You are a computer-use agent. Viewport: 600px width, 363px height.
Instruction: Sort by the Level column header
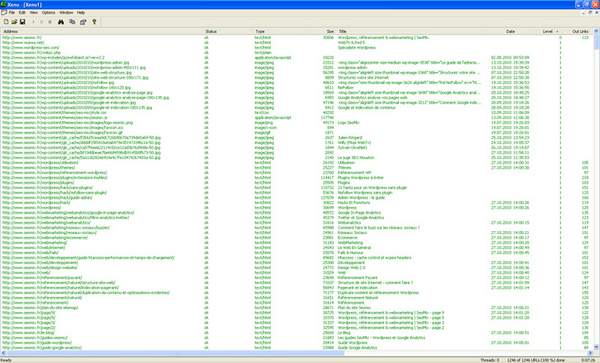click(551, 31)
